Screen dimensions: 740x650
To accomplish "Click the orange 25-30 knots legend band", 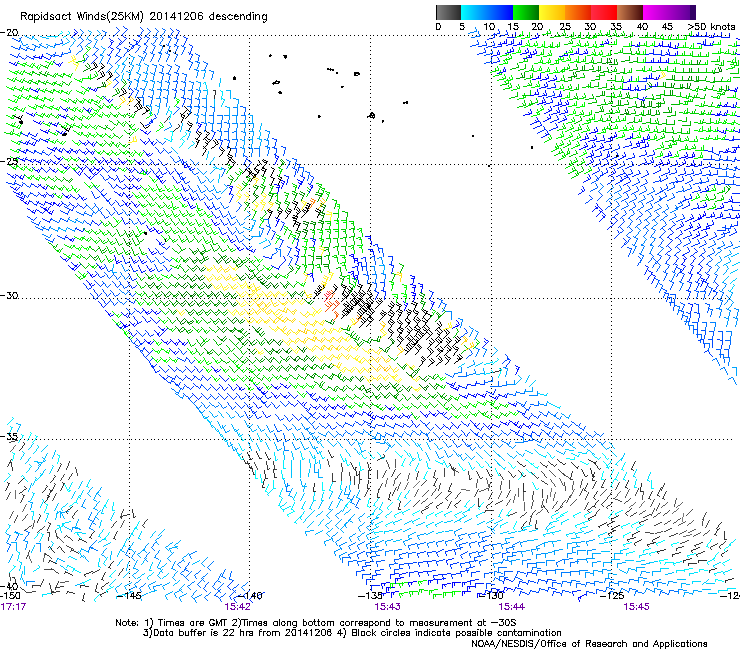I will tap(578, 12).
